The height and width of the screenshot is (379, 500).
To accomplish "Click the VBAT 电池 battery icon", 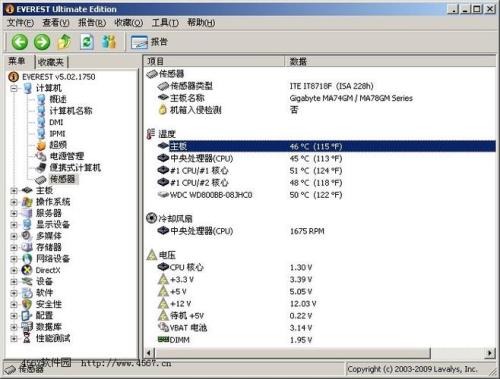I will click(x=163, y=327).
